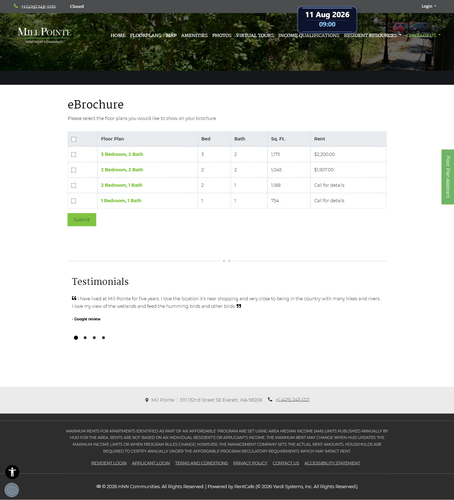Screen dimensions: 454x500
Task: Check the 2 Bedroom, 1 Bath checkbox
Action: click(x=74, y=185)
